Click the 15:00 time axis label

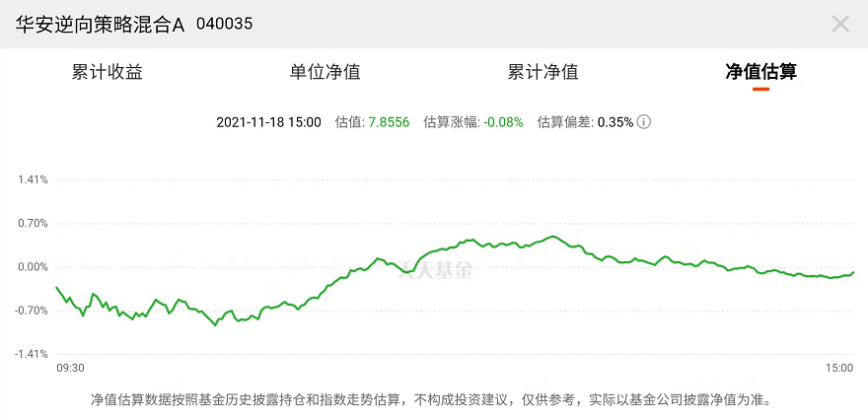pos(839,369)
